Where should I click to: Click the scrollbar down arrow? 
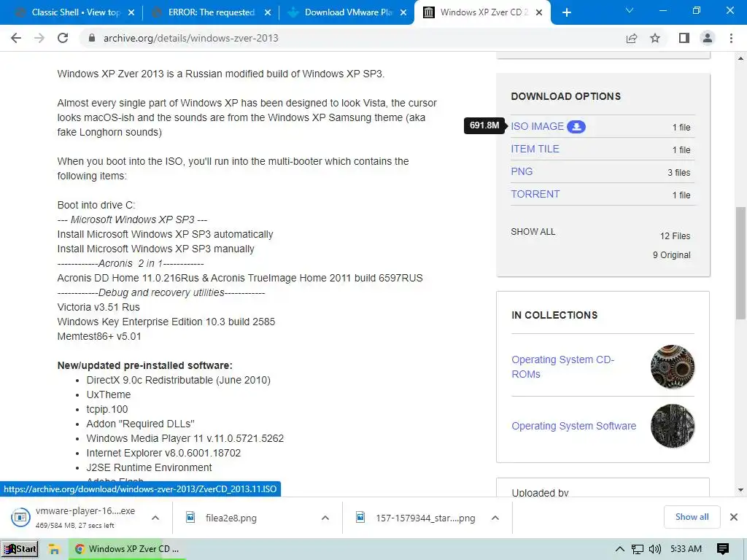pos(740,489)
